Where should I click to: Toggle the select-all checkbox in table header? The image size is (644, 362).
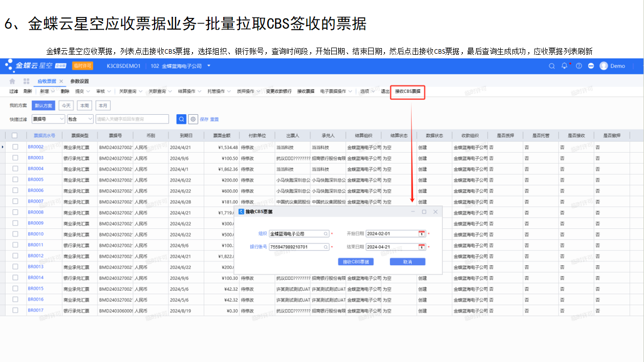pyautogui.click(x=15, y=136)
